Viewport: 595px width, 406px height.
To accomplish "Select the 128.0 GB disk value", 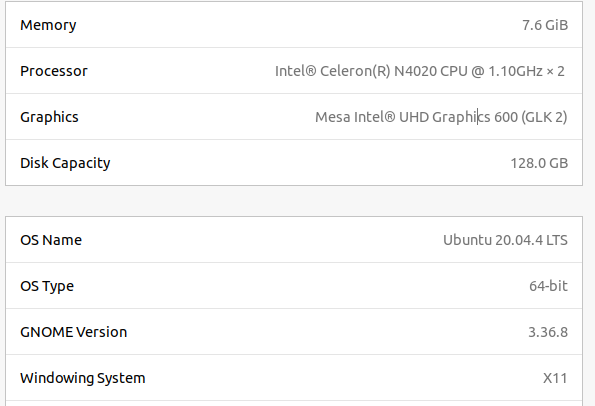I will (539, 163).
